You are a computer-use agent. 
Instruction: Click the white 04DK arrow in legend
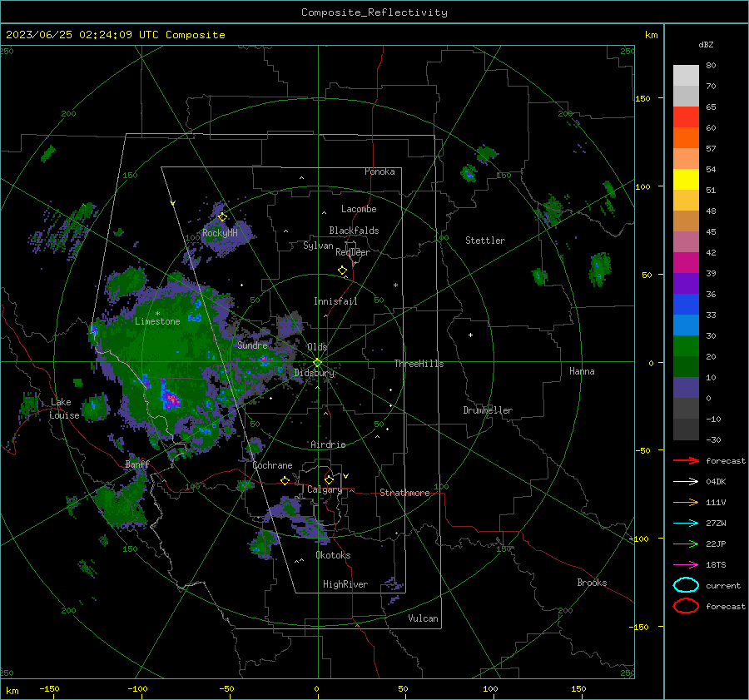click(686, 482)
